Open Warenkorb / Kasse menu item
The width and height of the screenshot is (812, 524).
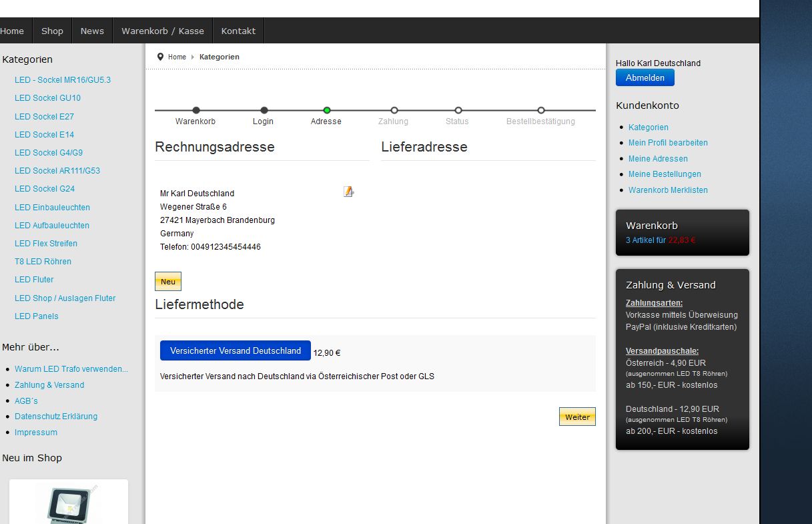tap(163, 31)
